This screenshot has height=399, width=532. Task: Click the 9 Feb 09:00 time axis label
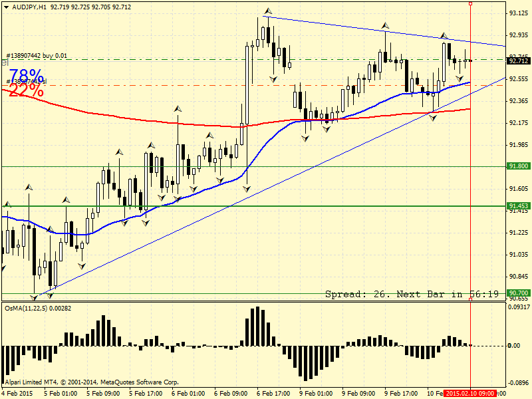(x=358, y=394)
